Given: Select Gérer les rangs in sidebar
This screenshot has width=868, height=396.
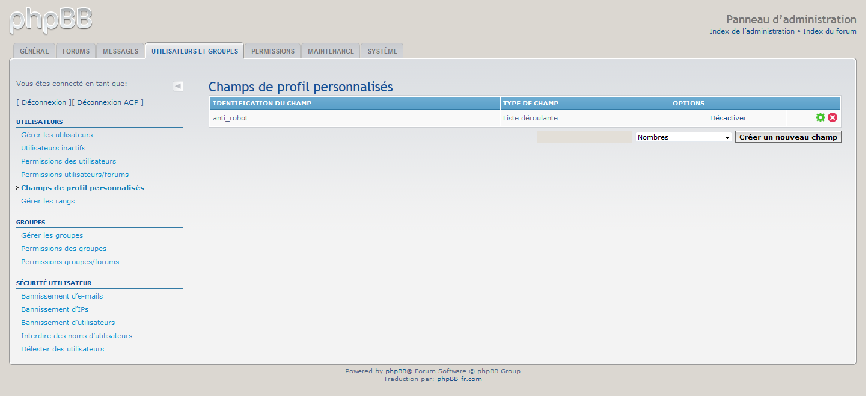Looking at the screenshot, I should (48, 201).
